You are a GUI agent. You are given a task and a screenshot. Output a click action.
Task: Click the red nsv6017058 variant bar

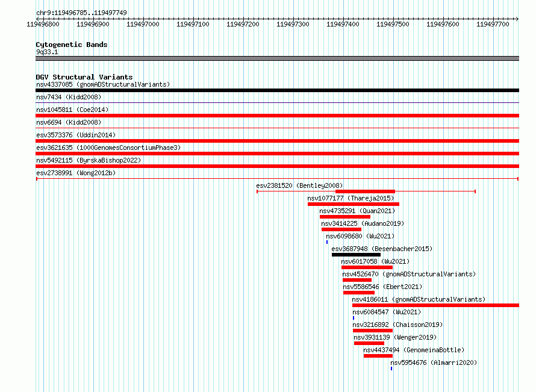tap(367, 267)
